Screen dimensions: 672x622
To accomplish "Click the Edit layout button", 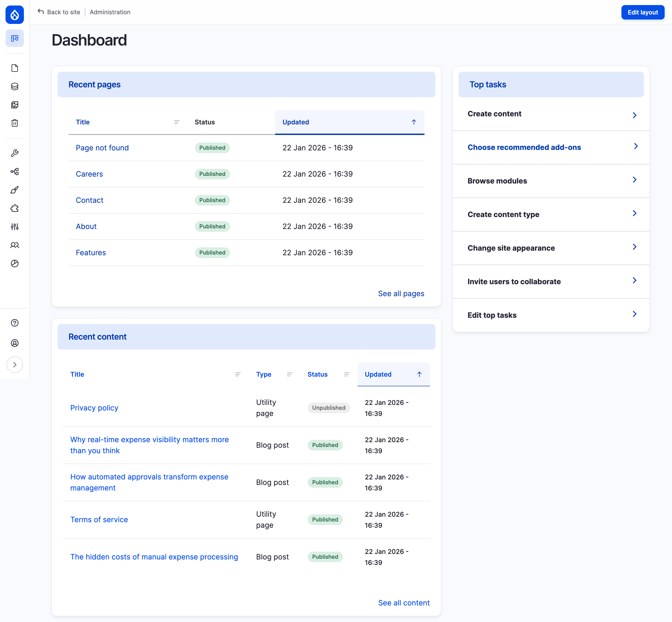I will (x=643, y=12).
